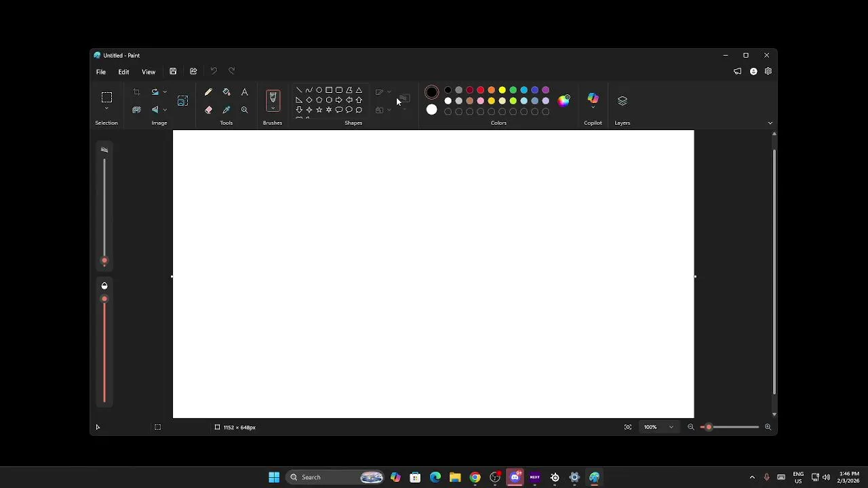Choose the Curve shape
Viewport: 868px width, 488px height.
[x=309, y=90]
